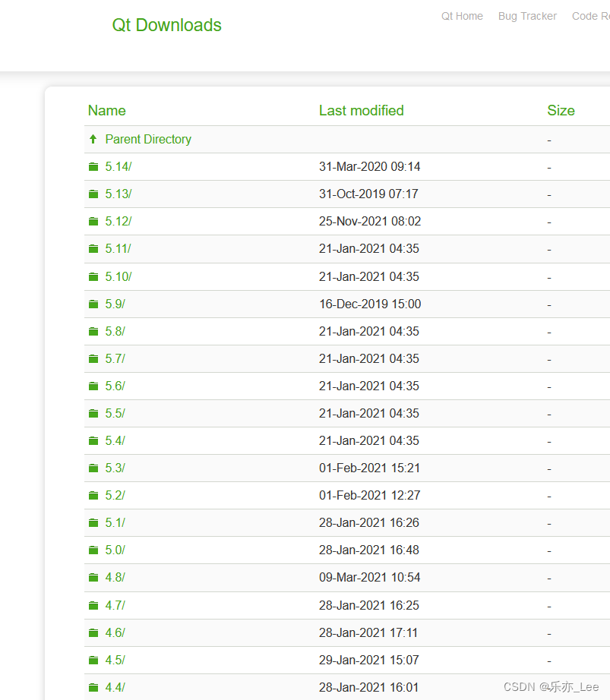Click the folder icon beside 5.4/

pyautogui.click(x=93, y=440)
